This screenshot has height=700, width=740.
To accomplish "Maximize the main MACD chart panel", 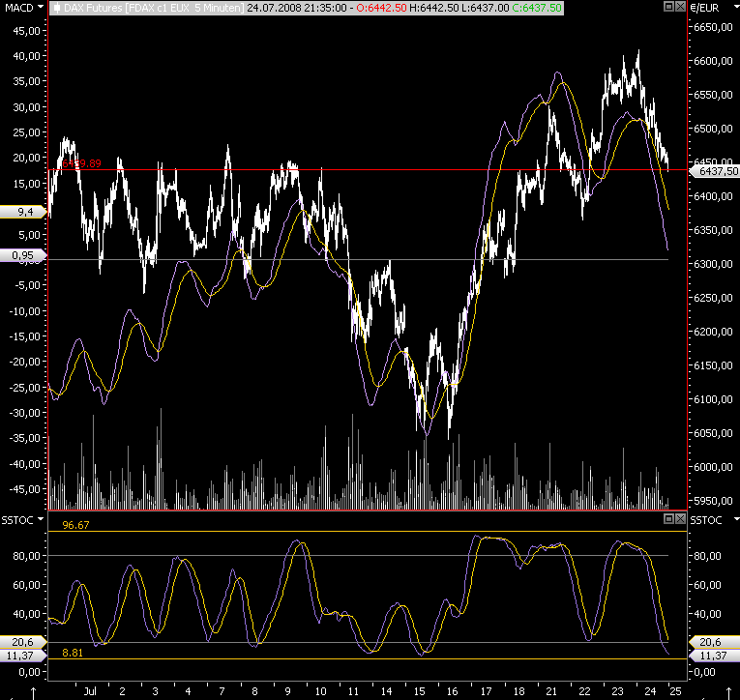I will tap(668, 7).
